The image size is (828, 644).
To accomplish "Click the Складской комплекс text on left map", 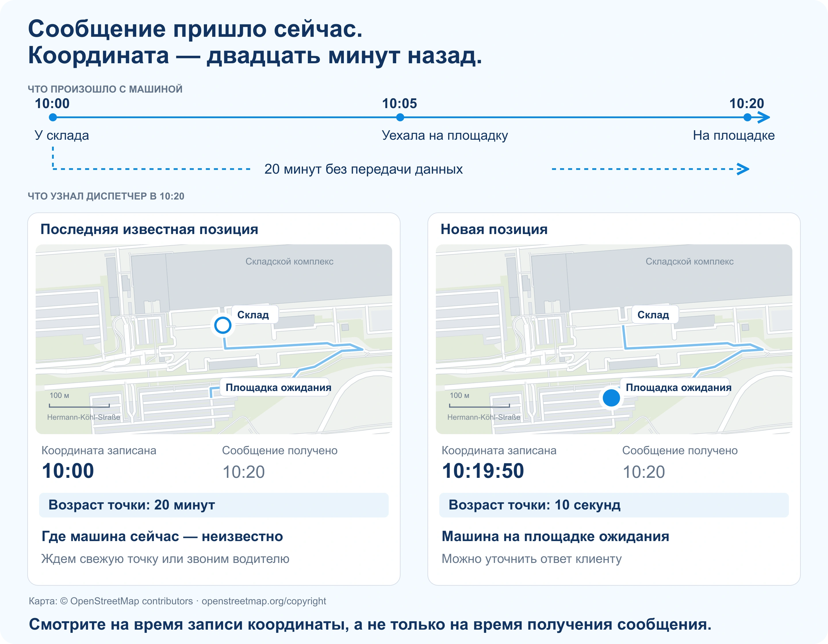I will pyautogui.click(x=289, y=262).
